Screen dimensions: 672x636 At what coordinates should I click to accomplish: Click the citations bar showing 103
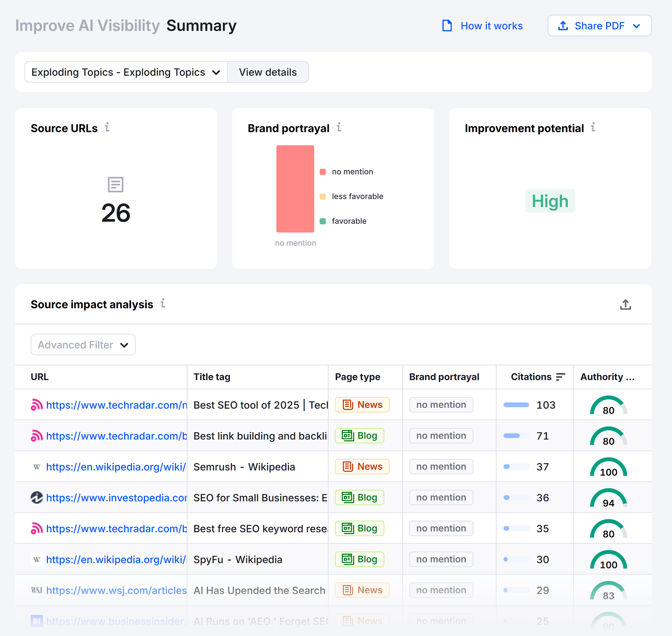(x=516, y=405)
